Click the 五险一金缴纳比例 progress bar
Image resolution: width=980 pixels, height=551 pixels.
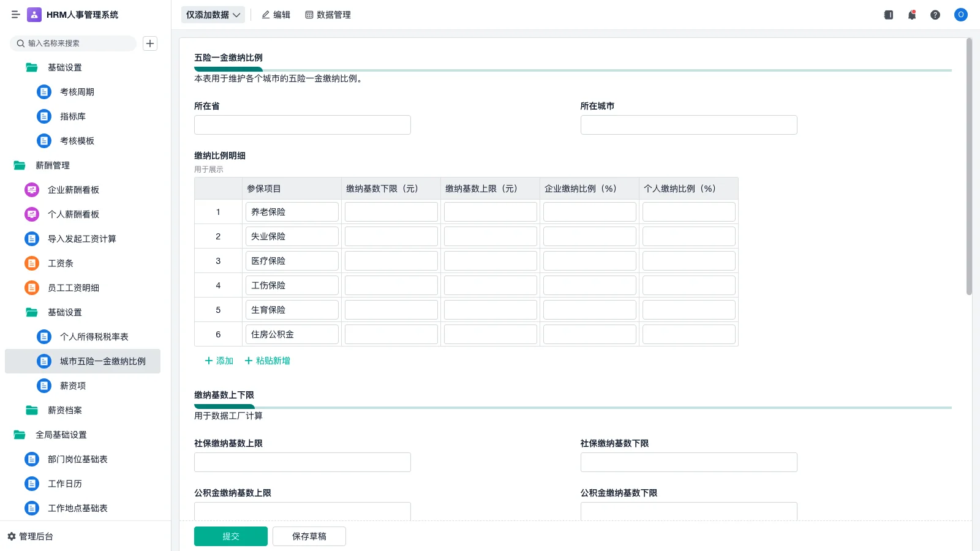click(x=228, y=69)
